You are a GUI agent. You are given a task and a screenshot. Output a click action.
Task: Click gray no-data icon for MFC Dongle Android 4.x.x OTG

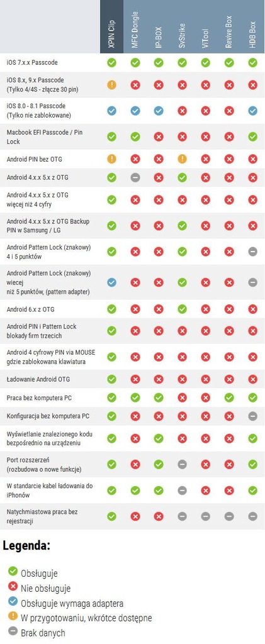tap(135, 177)
